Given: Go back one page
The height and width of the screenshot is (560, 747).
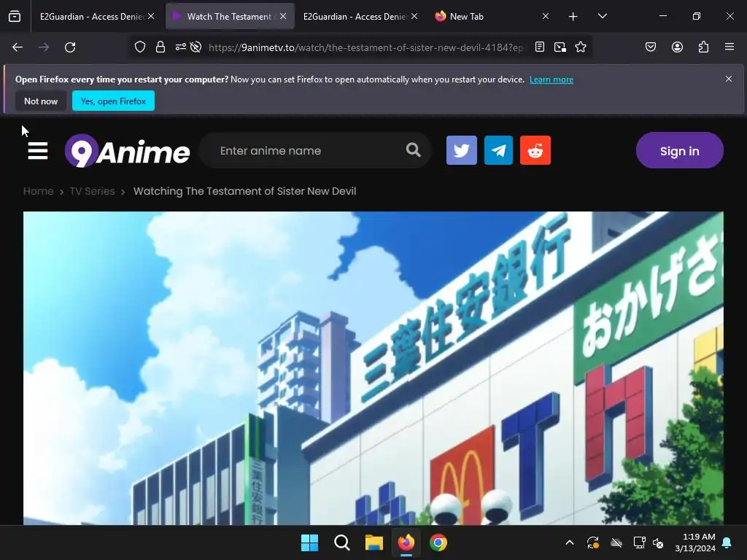Looking at the screenshot, I should coord(18,47).
